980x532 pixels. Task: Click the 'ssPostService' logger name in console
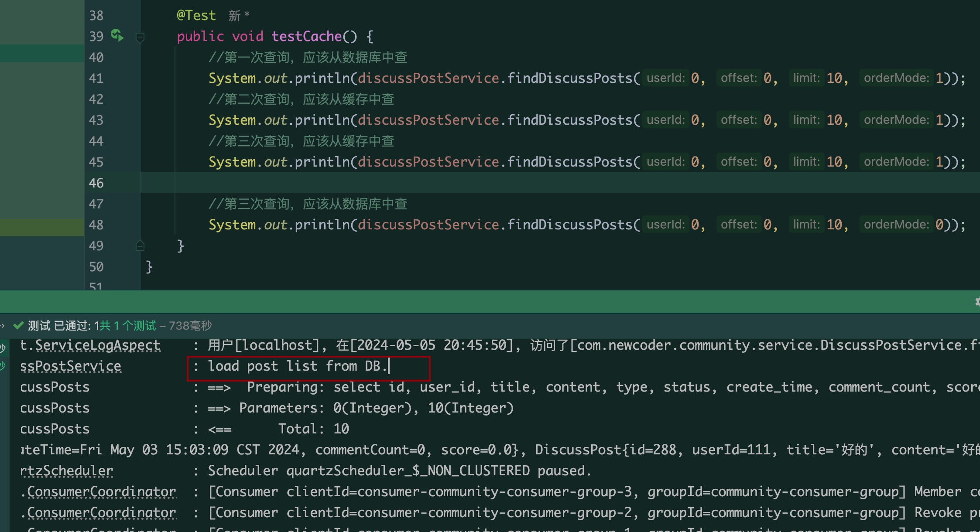click(71, 366)
